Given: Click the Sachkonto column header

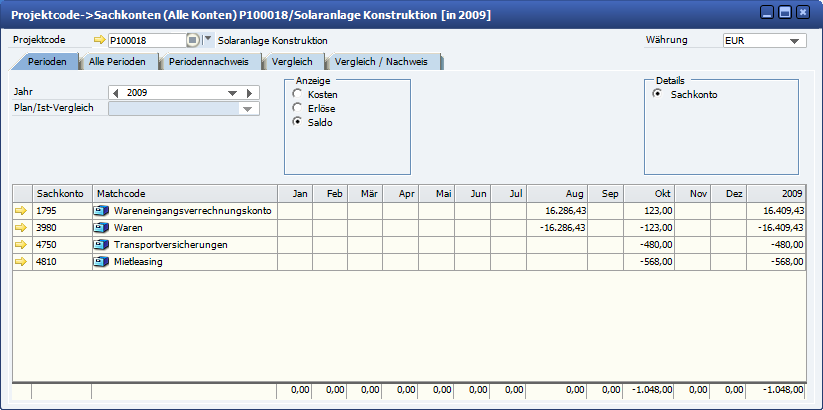Looking at the screenshot, I should (x=62, y=194).
